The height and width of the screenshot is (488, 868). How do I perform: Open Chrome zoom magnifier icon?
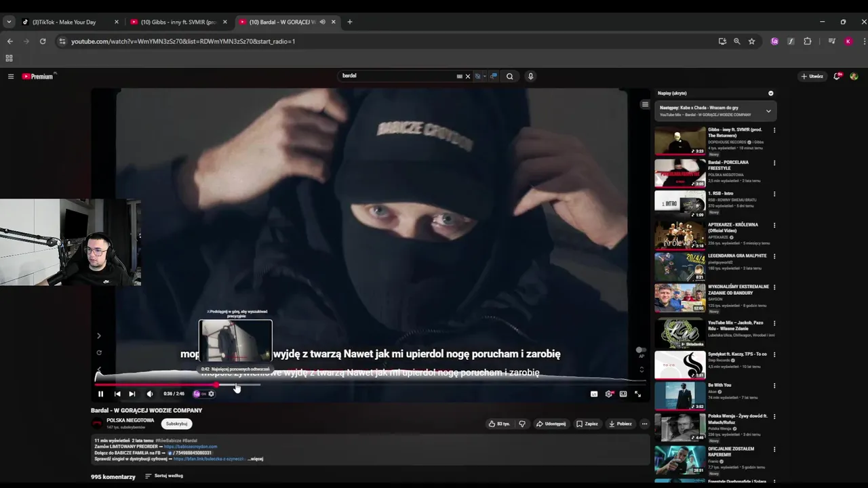(x=737, y=41)
